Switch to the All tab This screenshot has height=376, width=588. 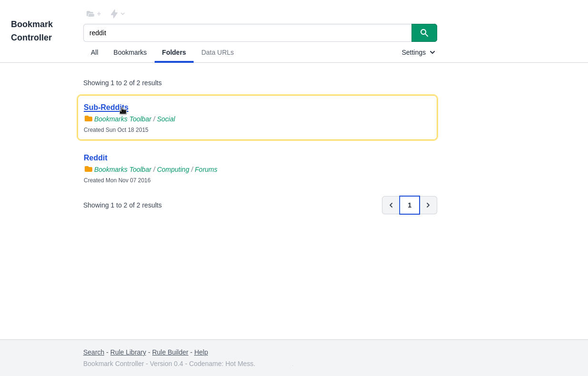(x=95, y=52)
